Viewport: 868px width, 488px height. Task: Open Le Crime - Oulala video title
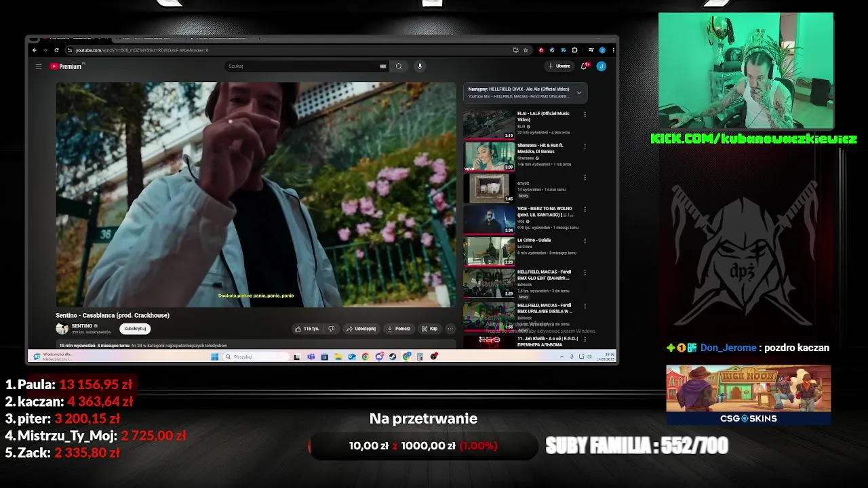pyautogui.click(x=534, y=240)
